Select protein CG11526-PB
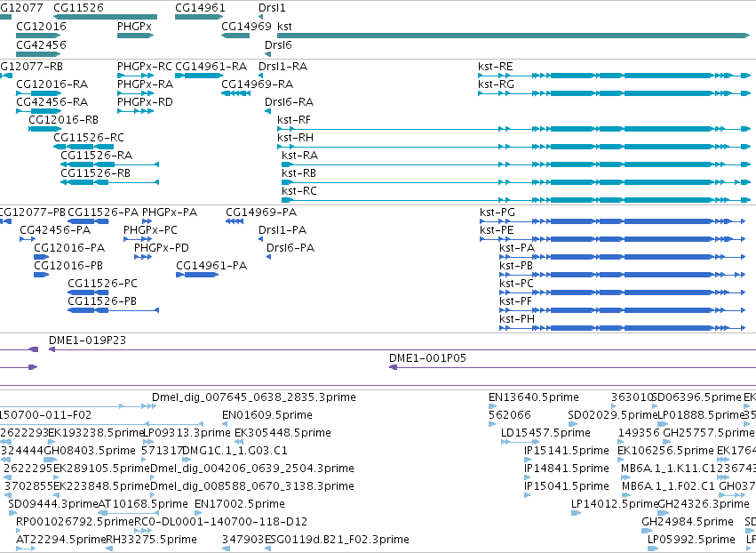Screen dimensions: 756x553 tap(102, 301)
